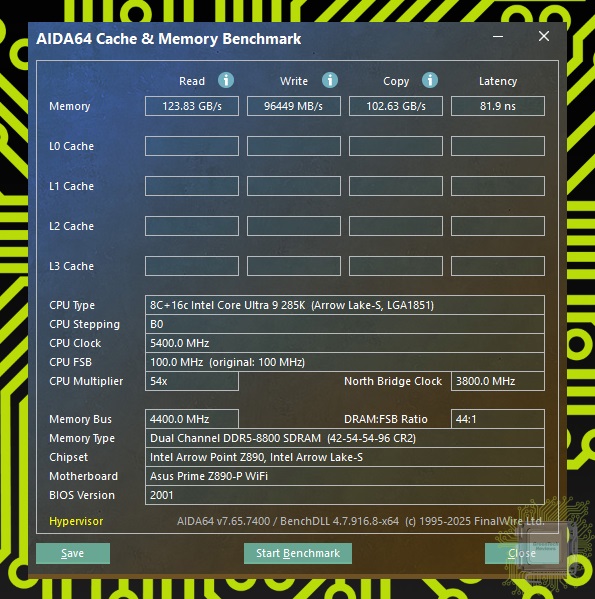This screenshot has height=599, width=595.
Task: Select the Memory Bus value 4400.0 MHz
Action: point(192,419)
